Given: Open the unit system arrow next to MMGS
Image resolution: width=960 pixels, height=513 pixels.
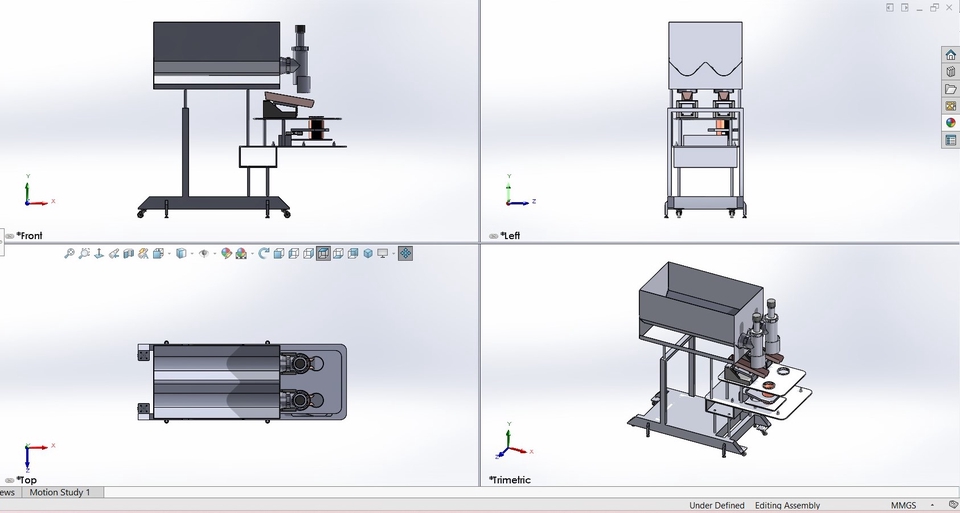Looking at the screenshot, I should (x=932, y=506).
